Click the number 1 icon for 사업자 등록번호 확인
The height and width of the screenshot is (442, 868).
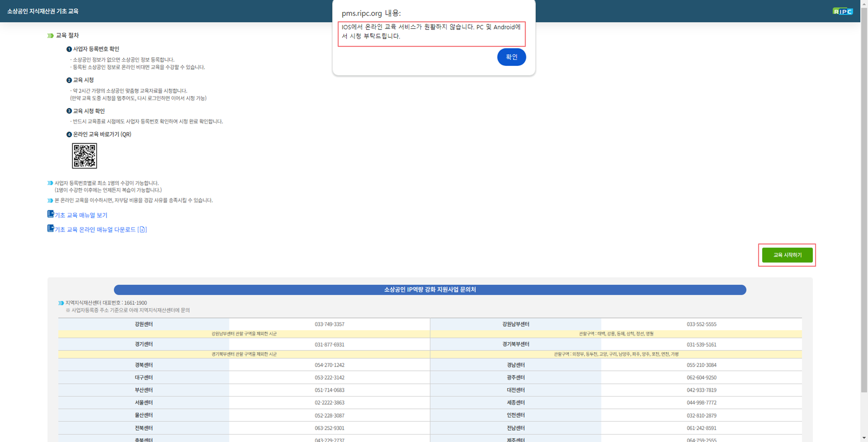[69, 49]
